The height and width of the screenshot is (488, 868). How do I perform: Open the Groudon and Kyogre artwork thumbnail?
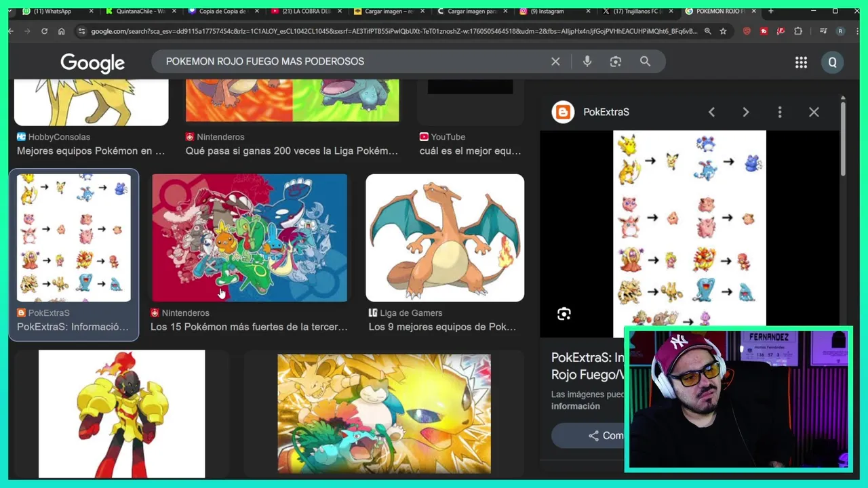point(250,238)
